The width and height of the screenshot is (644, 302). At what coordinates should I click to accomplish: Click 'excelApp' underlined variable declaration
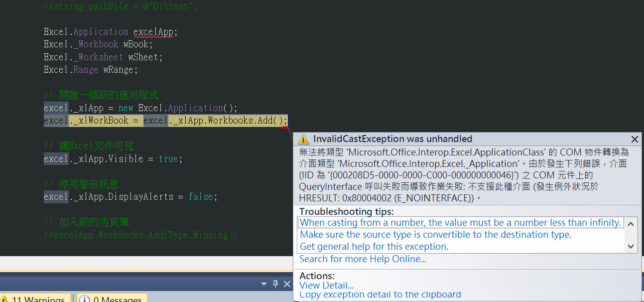click(x=153, y=32)
